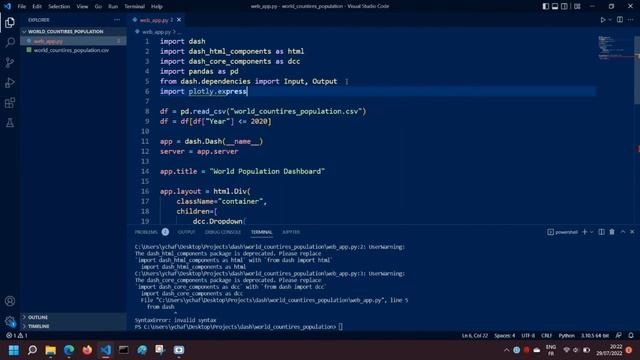Open the Terminal menu
Viewport: 640px width, 360px height.
tap(134, 7)
